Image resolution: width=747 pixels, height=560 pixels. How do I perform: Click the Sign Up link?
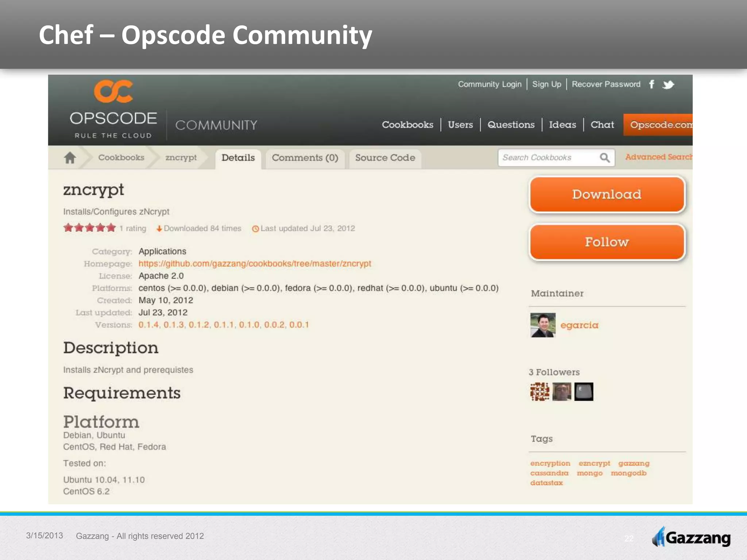point(546,84)
